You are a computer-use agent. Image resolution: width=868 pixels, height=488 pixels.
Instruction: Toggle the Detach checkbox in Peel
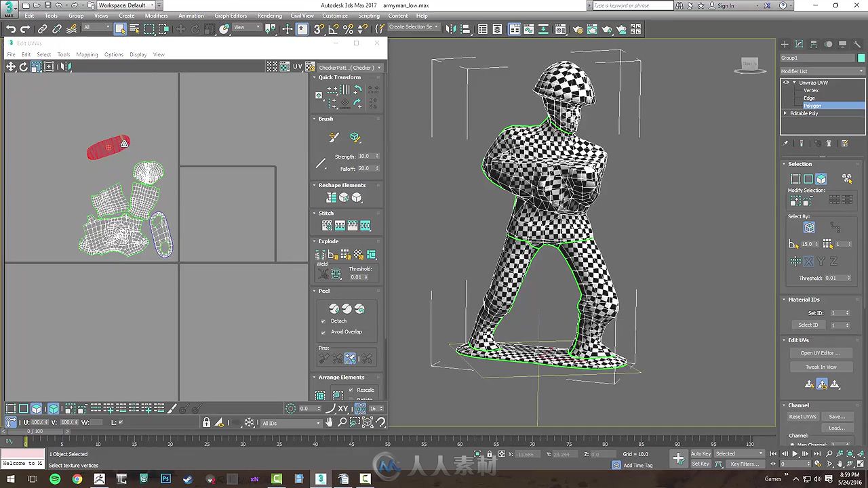323,321
